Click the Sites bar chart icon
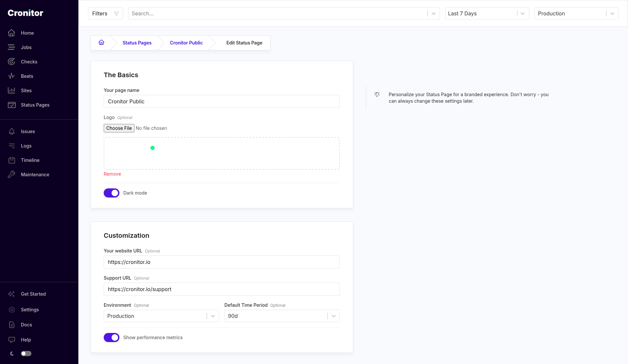The width and height of the screenshot is (628, 364). pos(11,91)
